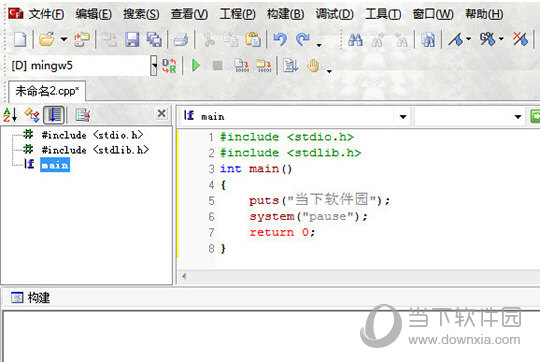Toggle the pressed symbol list view button
541x362 pixels.
54,115
